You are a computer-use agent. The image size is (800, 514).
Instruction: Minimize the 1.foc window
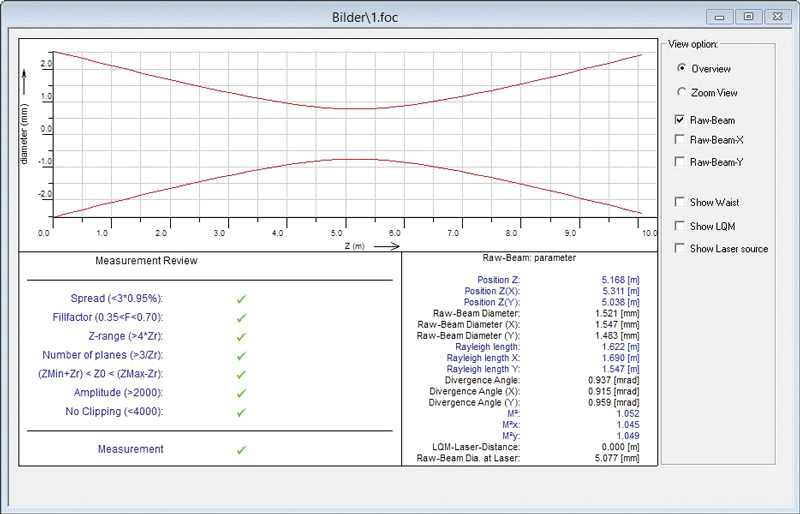721,17
